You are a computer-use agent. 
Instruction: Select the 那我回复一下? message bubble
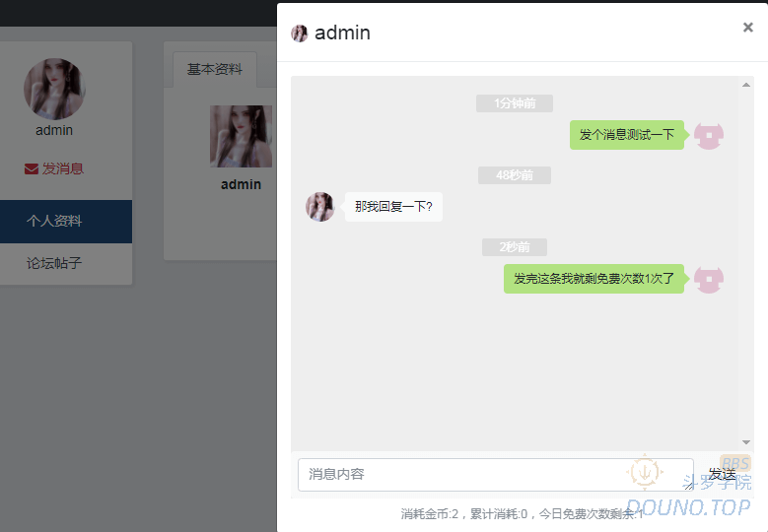pos(393,207)
